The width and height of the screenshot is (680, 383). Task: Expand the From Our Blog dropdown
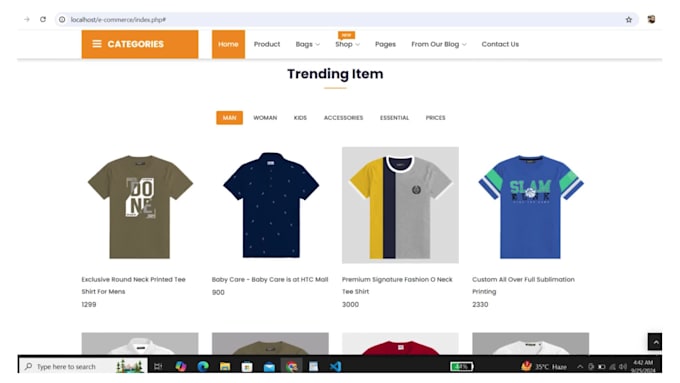pos(439,44)
